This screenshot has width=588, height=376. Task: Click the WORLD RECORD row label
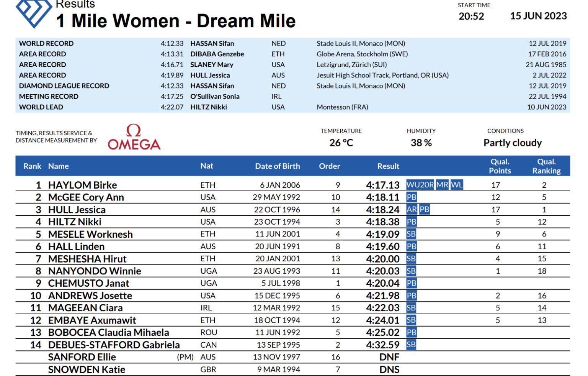[x=46, y=43]
